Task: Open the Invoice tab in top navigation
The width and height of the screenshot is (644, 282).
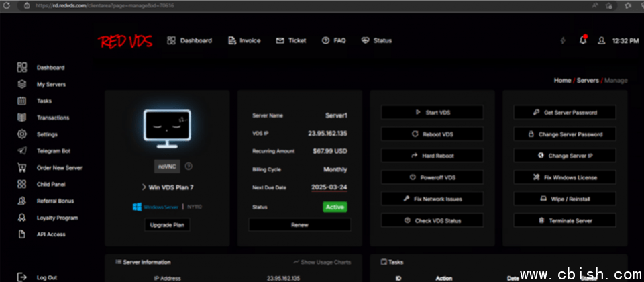Action: tap(244, 40)
